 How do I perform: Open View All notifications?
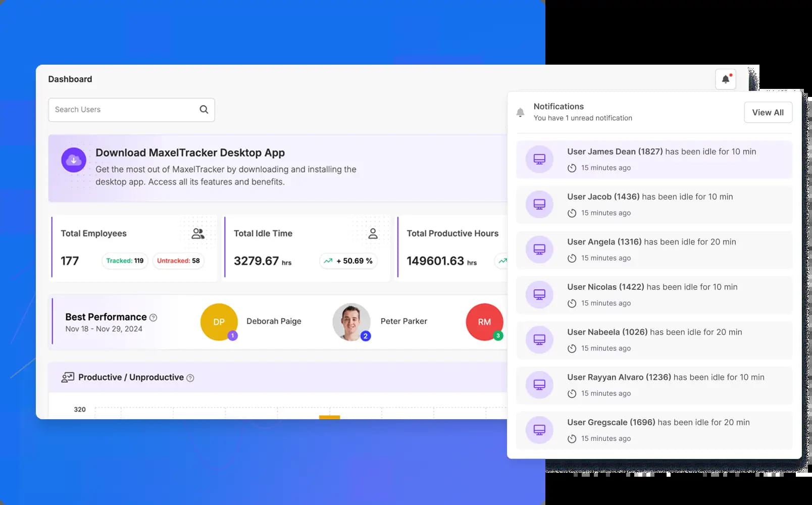768,112
